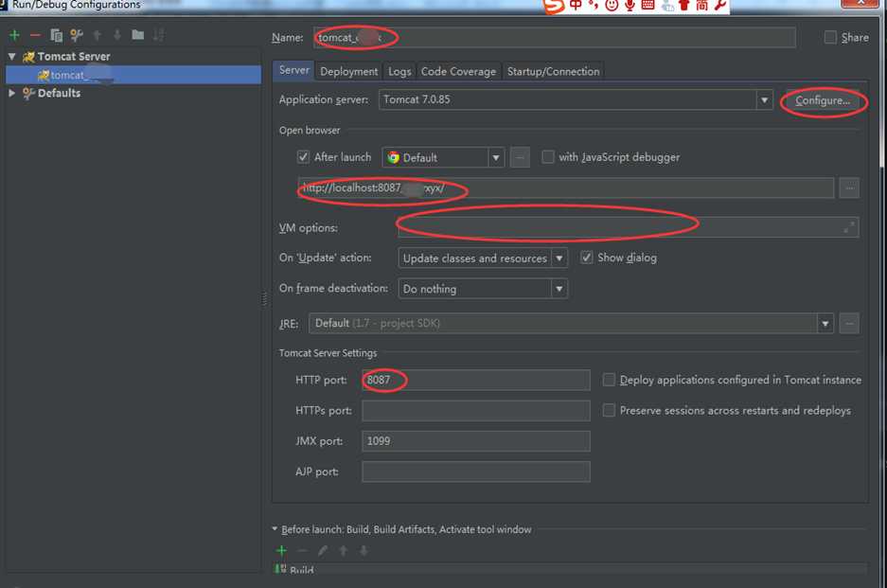
Task: Move Before launch task down
Action: (x=364, y=550)
